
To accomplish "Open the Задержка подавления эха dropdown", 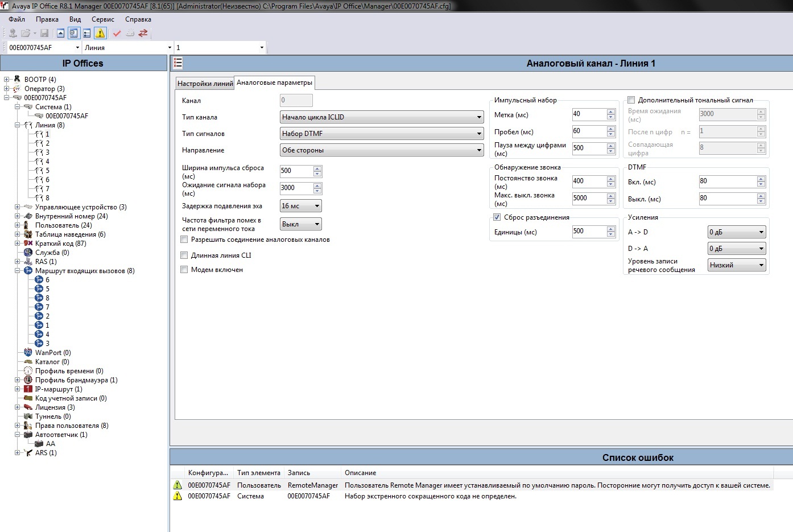I will click(x=301, y=206).
